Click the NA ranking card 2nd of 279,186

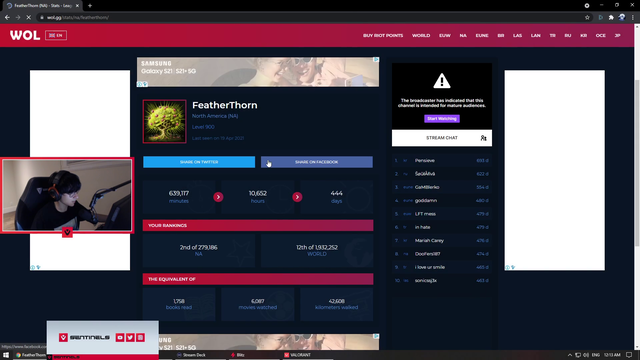point(199,250)
